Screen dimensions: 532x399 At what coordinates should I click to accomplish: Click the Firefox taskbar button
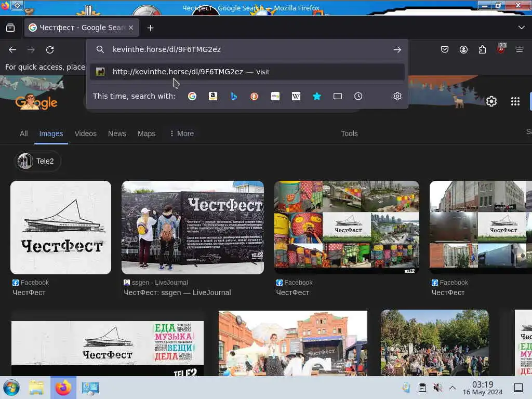click(x=63, y=388)
